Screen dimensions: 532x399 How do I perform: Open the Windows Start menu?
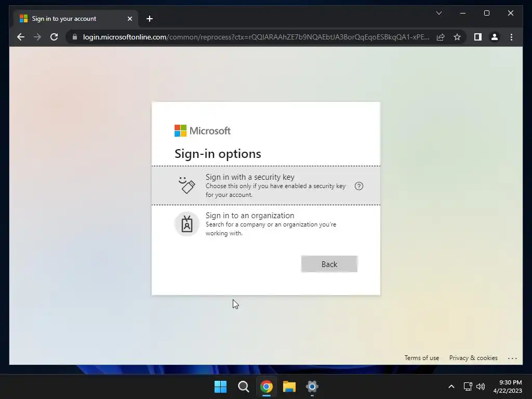[220, 387]
